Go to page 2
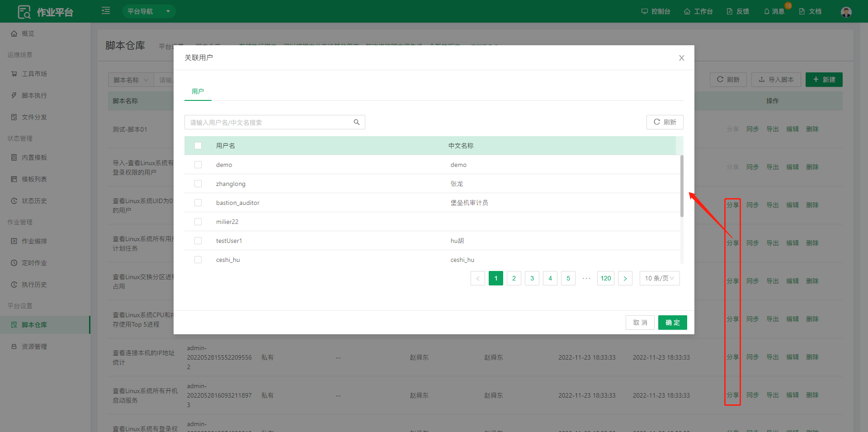Image resolution: width=868 pixels, height=432 pixels. coord(514,278)
